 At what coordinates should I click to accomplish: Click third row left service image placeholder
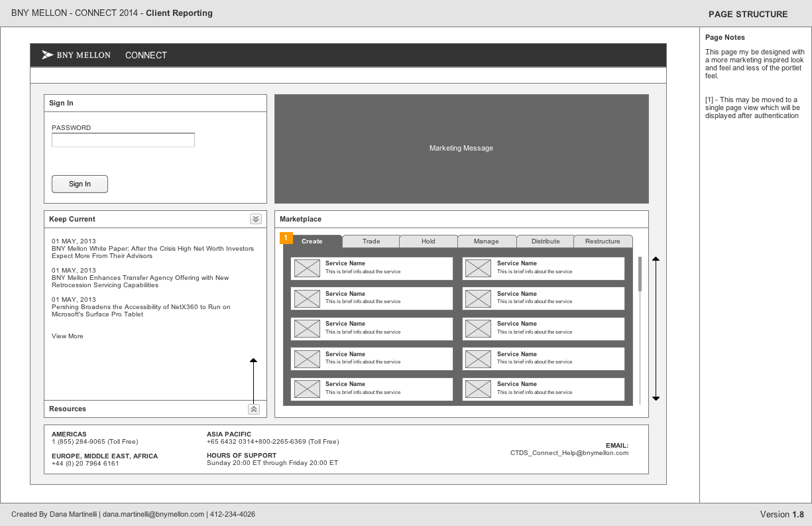pos(307,329)
